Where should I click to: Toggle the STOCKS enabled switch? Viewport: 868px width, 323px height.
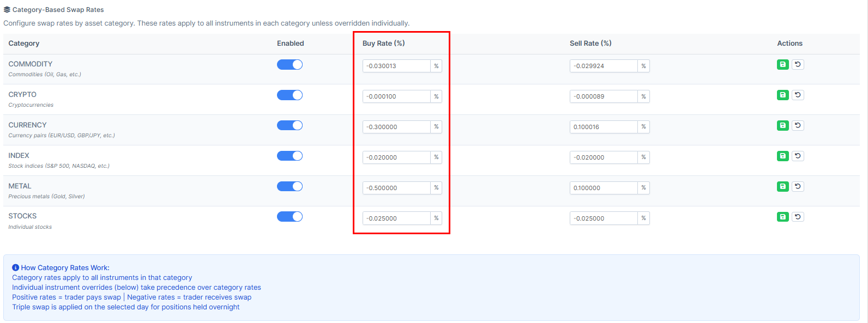(290, 217)
